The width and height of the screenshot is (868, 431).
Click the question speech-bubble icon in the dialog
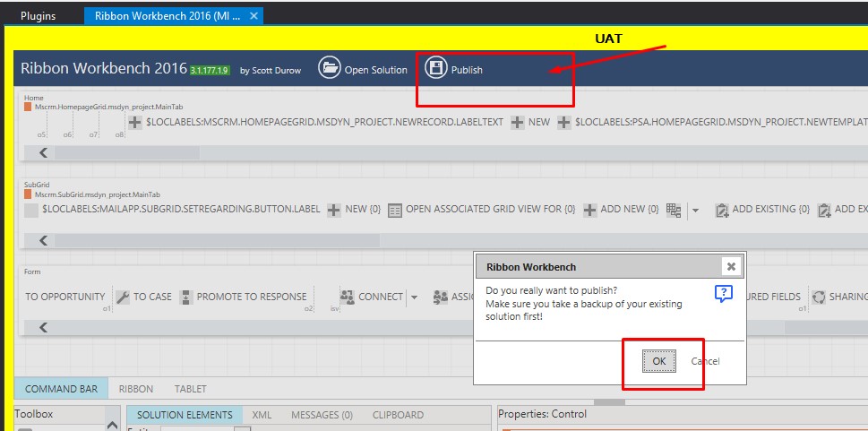tap(724, 294)
